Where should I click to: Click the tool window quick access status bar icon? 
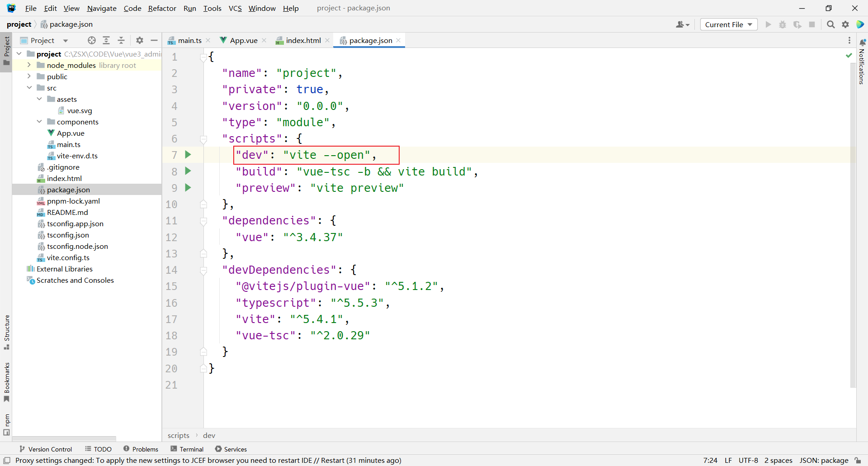coord(7,460)
